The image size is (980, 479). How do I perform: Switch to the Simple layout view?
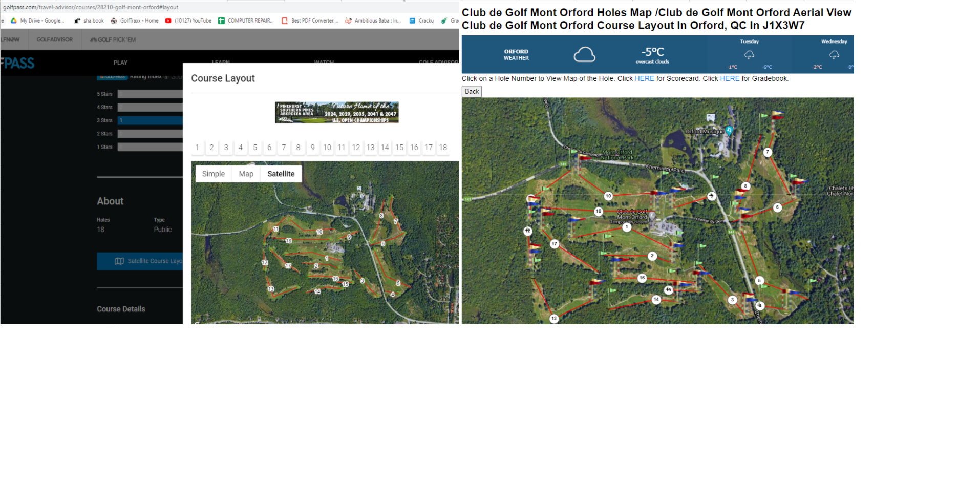click(x=214, y=174)
